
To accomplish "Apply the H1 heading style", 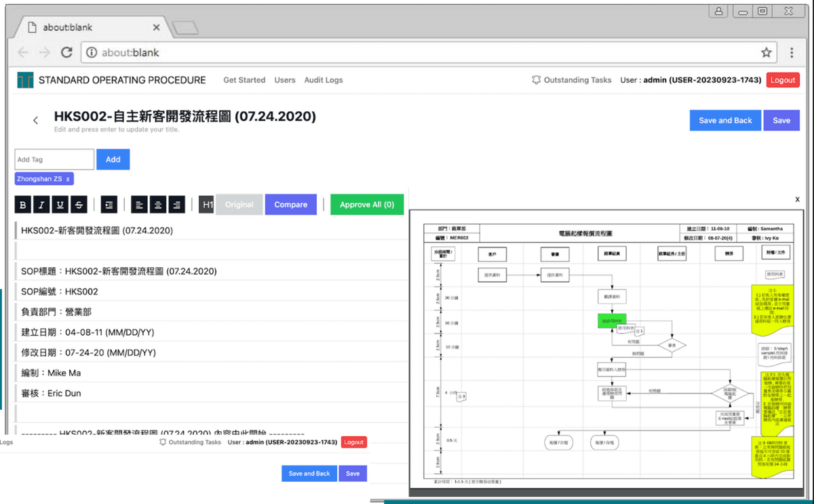I will [207, 205].
